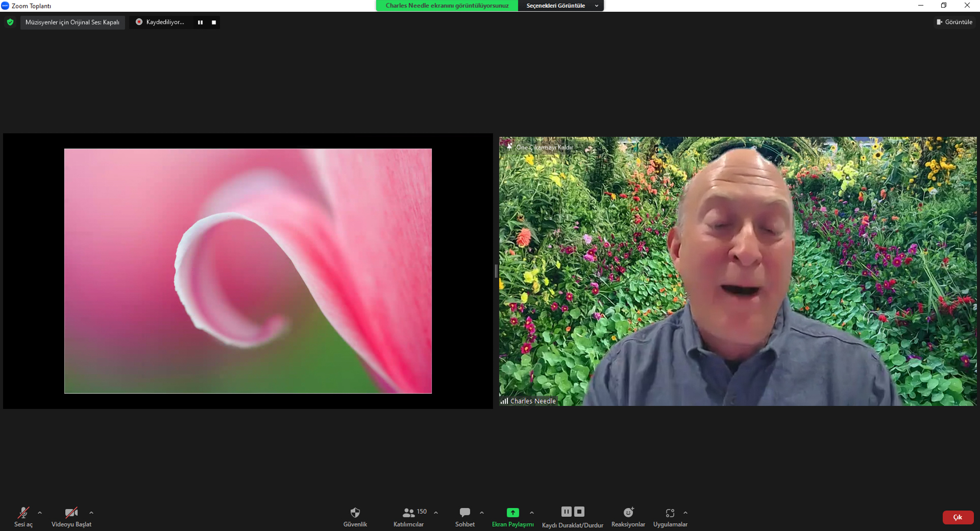Restore down the Zoom window
980x531 pixels.
pos(944,5)
